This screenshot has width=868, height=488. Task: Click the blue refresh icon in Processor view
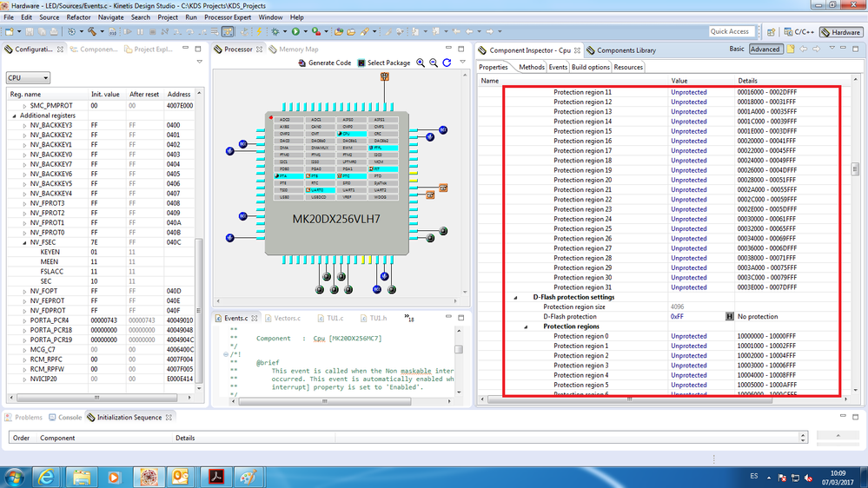(447, 63)
